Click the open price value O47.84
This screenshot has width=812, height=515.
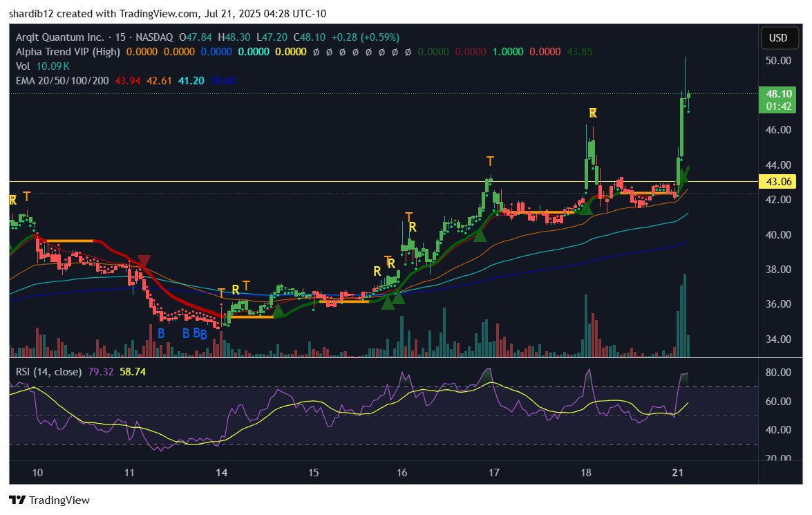(x=196, y=37)
